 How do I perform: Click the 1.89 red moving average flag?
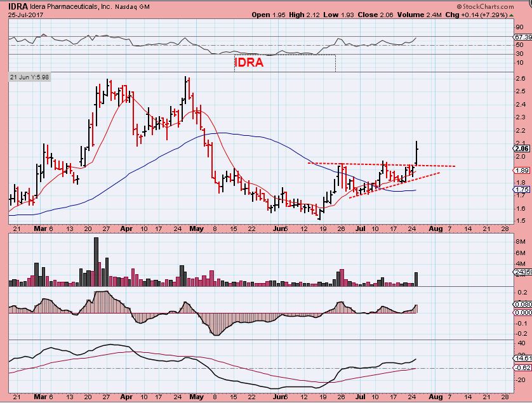522,171
